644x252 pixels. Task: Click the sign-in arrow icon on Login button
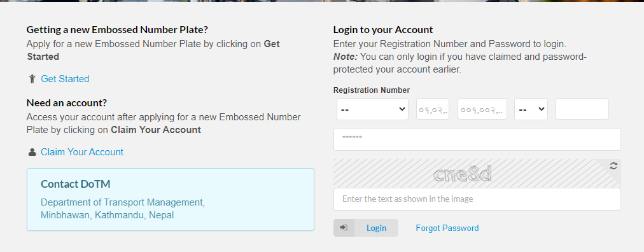pyautogui.click(x=344, y=228)
